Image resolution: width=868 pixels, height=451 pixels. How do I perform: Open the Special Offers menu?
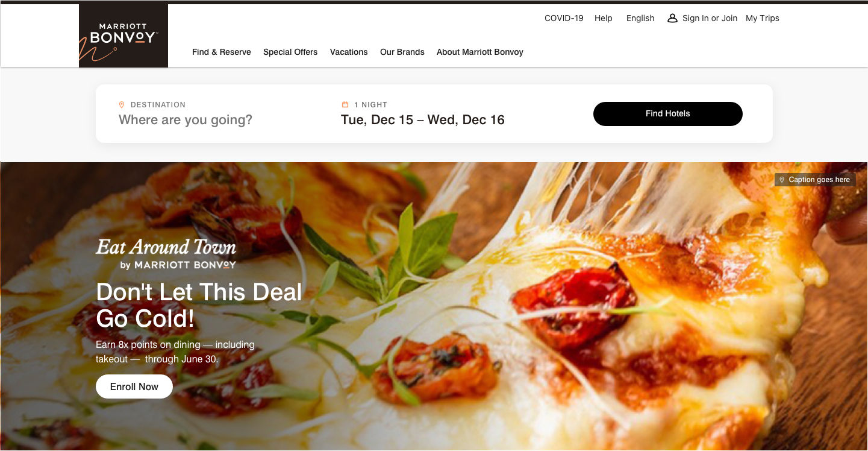(x=290, y=52)
